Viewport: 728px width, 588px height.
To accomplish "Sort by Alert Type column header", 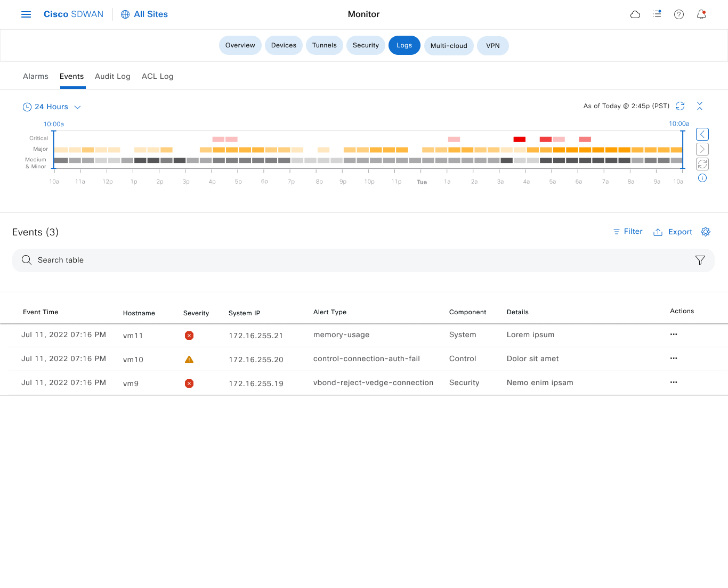I will (x=330, y=312).
